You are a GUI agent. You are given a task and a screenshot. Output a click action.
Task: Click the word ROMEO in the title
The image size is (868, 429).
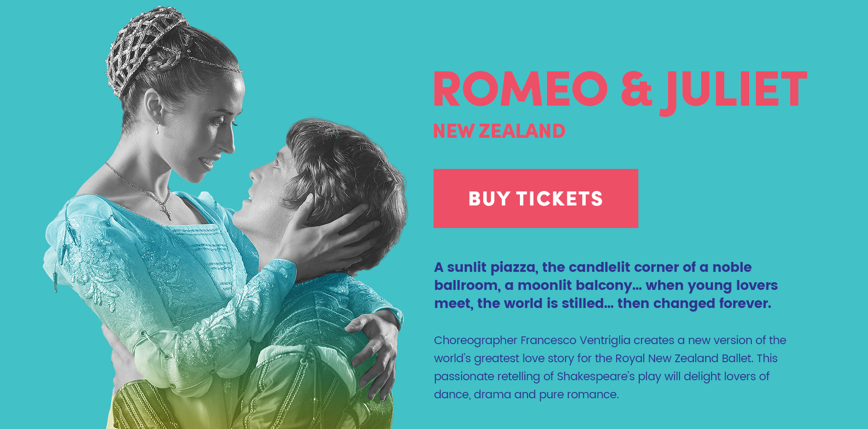pyautogui.click(x=521, y=89)
